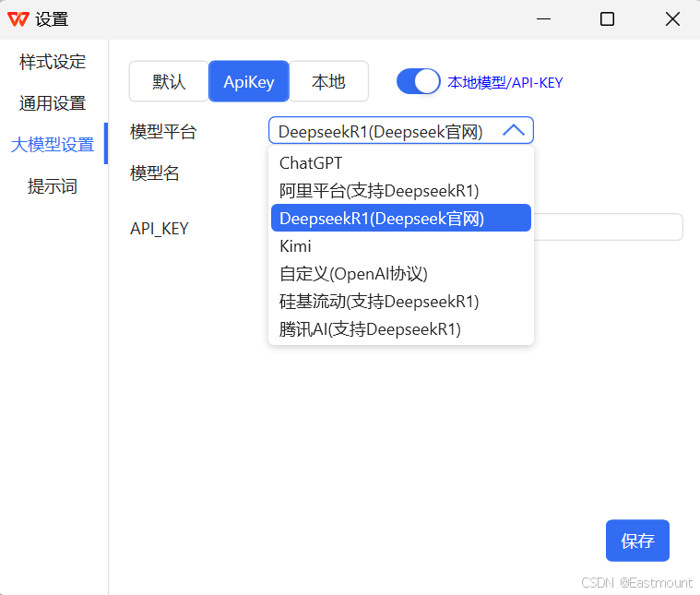
Task: Switch to the ApiKey mode tab
Action: point(249,82)
